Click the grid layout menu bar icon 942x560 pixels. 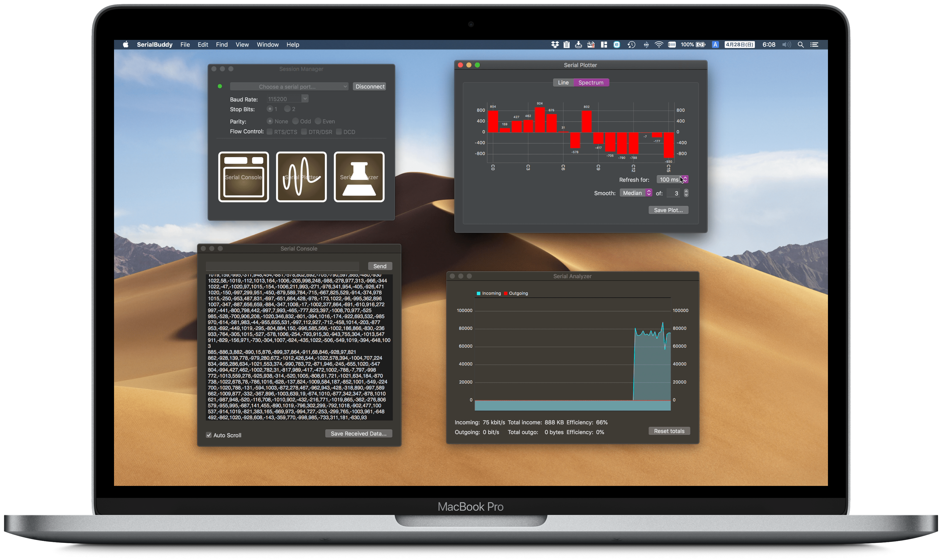pos(604,45)
